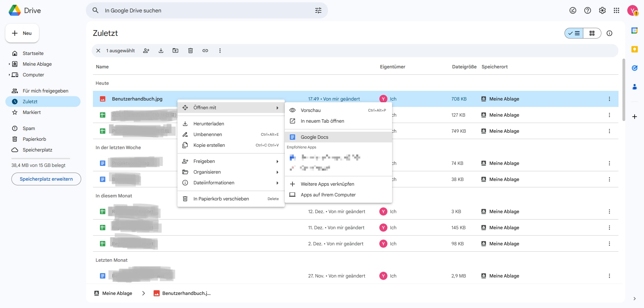Open Google Calendar side panel

[635, 30]
